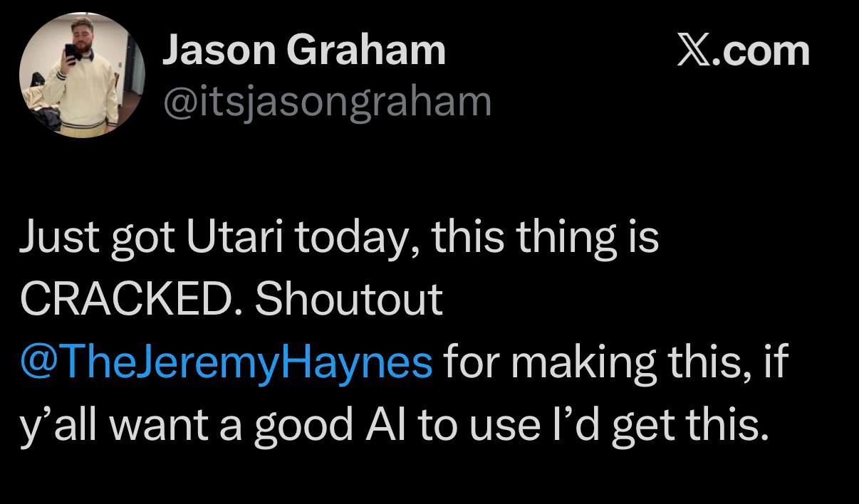Screen dimensions: 859x504
Task: Open Jason Graham's profile picture
Action: tap(83, 74)
